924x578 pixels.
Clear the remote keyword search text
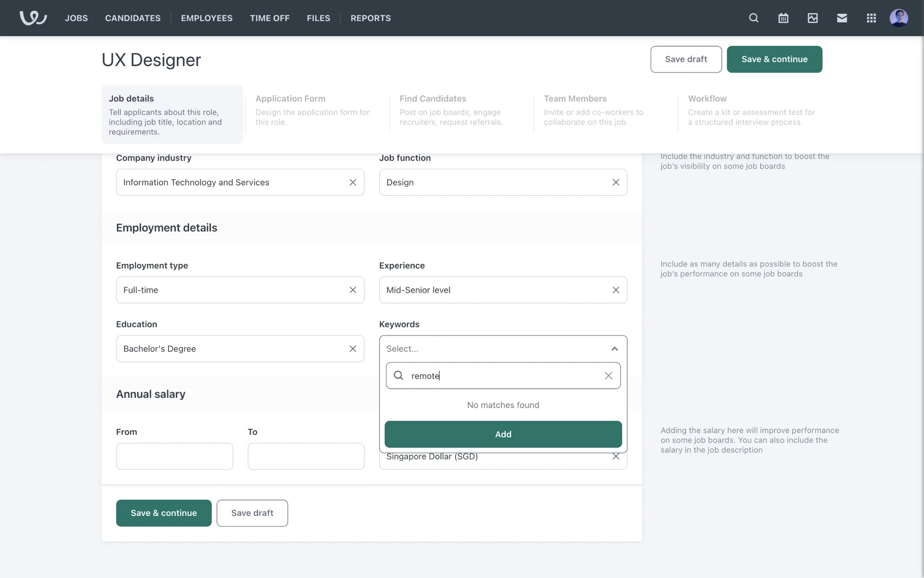pyautogui.click(x=608, y=376)
